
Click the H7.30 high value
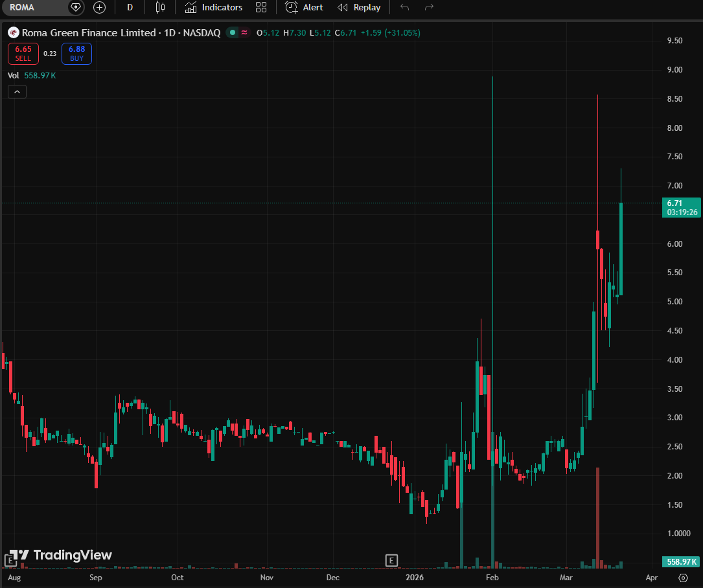(x=295, y=33)
